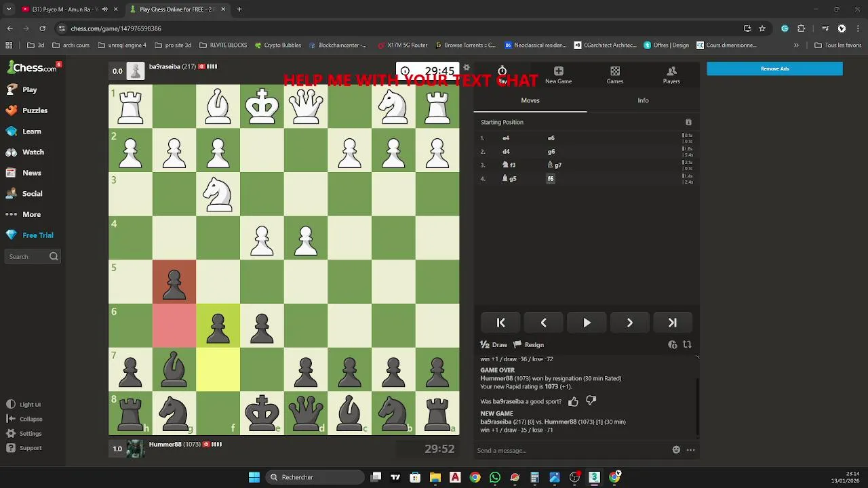
Task: Reload the browser page
Action: click(42, 28)
